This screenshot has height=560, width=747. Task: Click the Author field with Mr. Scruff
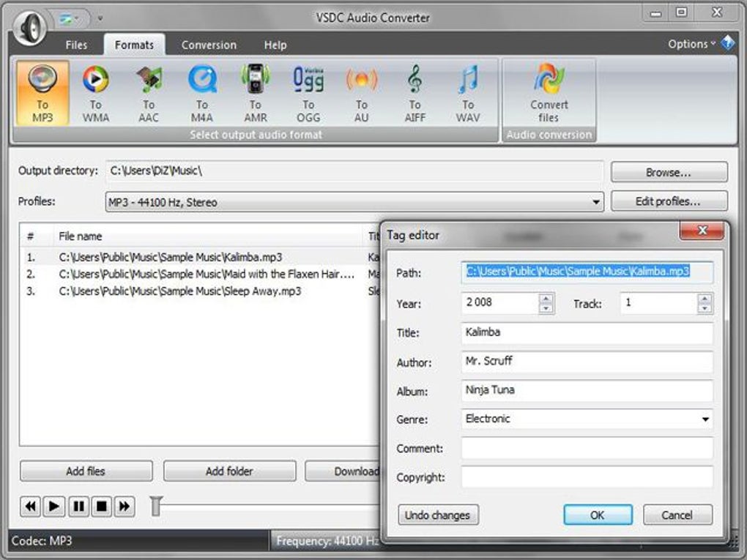pos(587,362)
